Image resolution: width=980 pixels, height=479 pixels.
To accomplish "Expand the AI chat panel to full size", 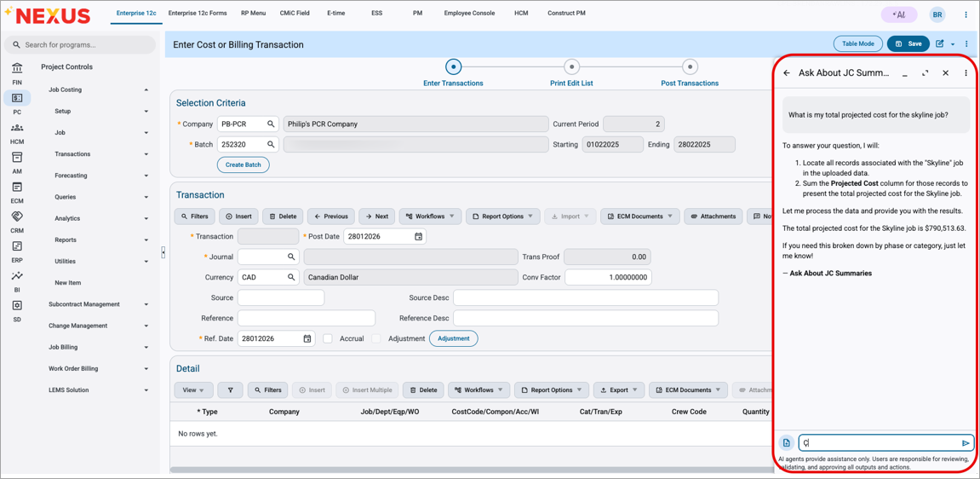I will (x=925, y=73).
